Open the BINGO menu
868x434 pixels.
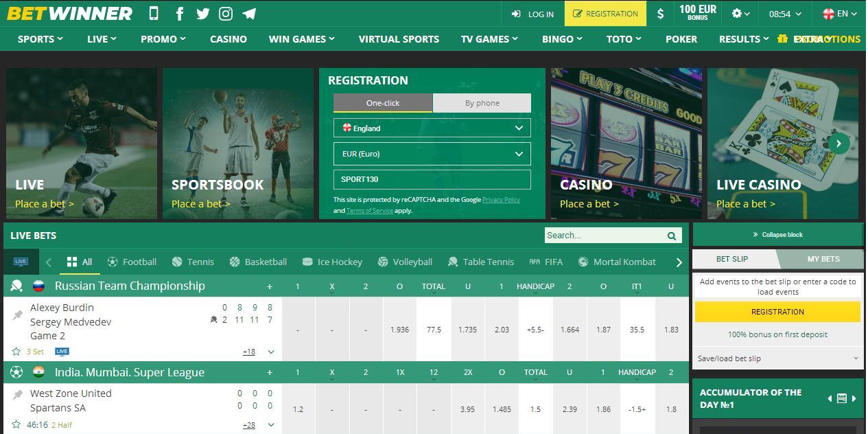pyautogui.click(x=562, y=39)
